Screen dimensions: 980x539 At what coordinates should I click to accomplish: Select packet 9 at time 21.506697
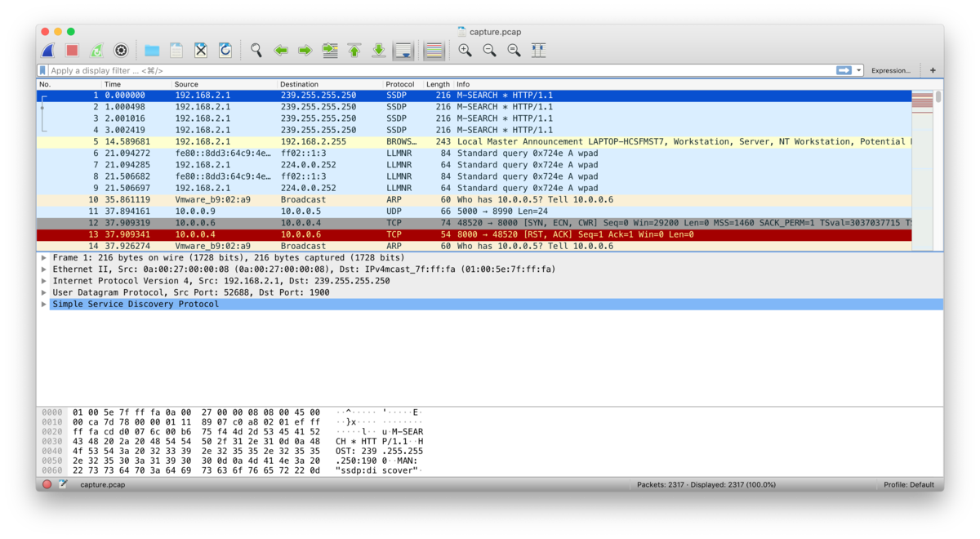474,188
